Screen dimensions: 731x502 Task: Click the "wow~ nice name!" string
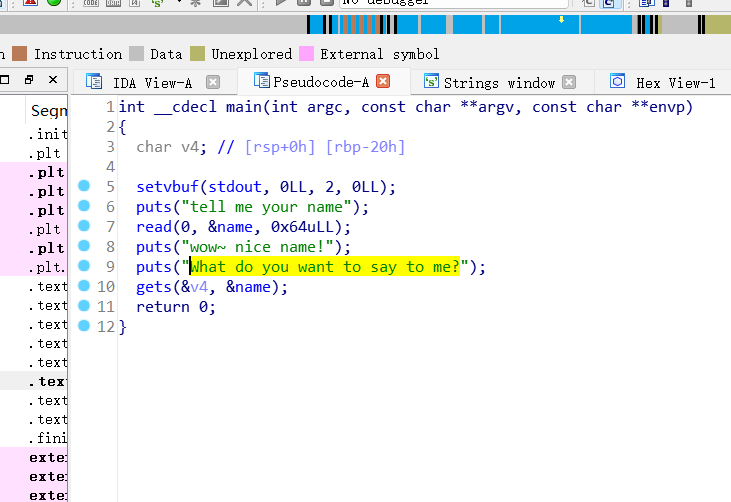click(257, 247)
